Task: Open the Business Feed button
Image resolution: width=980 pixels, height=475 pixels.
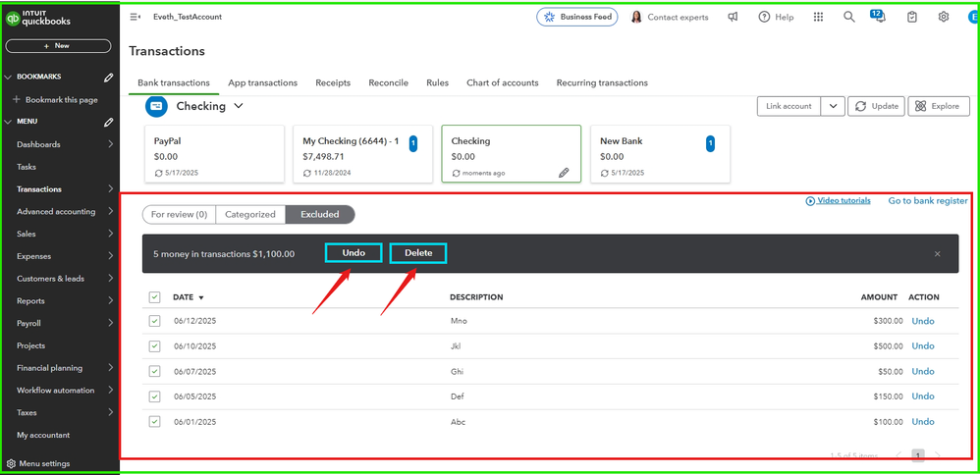Action: [x=576, y=17]
